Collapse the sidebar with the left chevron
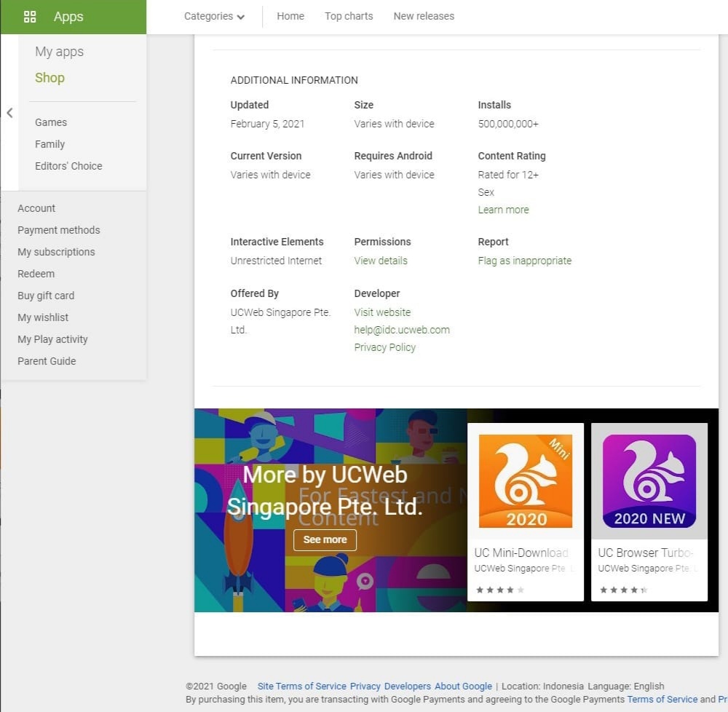 (9, 113)
